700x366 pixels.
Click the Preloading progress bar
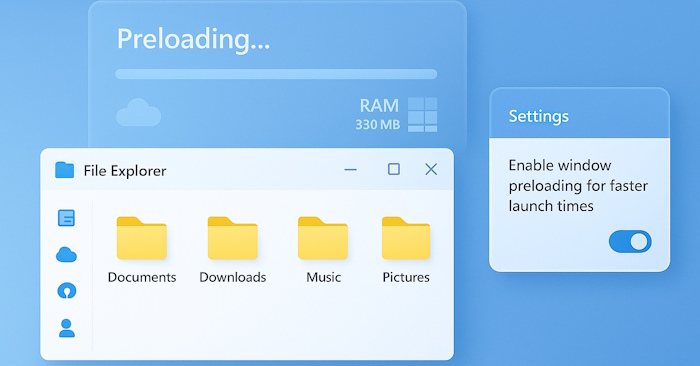coord(276,74)
